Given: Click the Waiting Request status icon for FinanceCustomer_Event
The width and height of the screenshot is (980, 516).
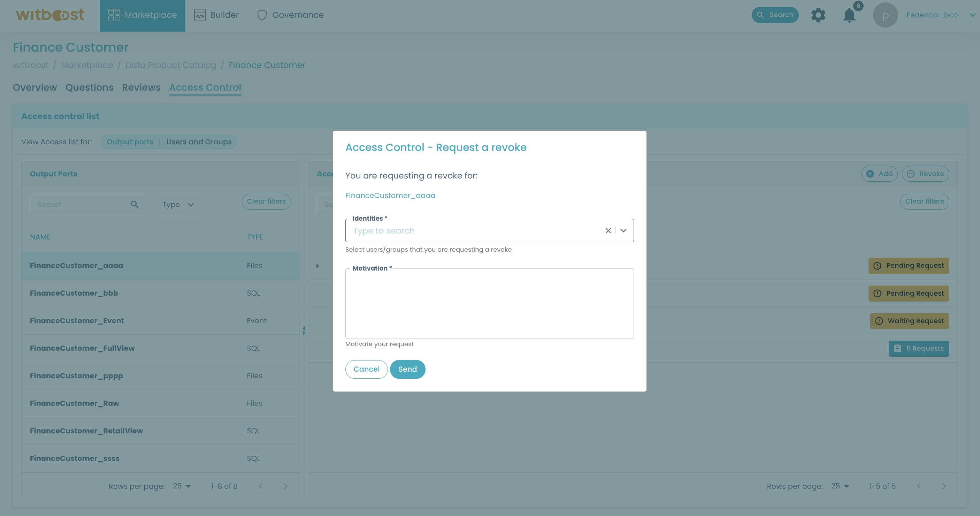Looking at the screenshot, I should (879, 320).
